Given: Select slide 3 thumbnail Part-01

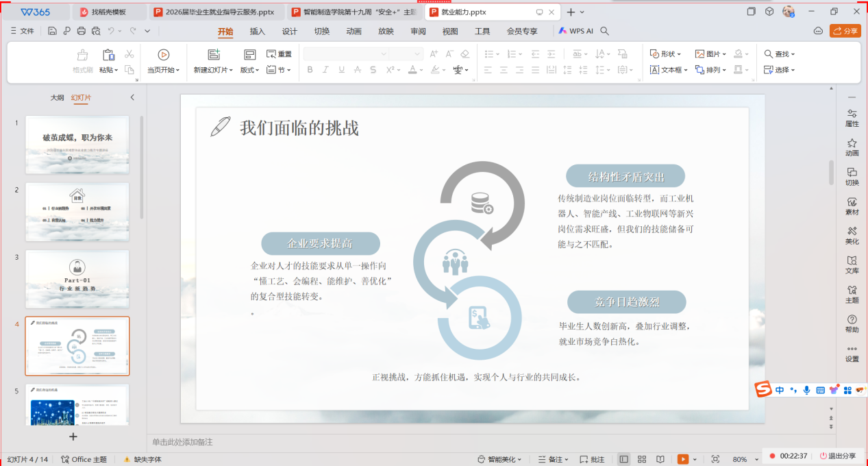Looking at the screenshot, I should click(77, 278).
